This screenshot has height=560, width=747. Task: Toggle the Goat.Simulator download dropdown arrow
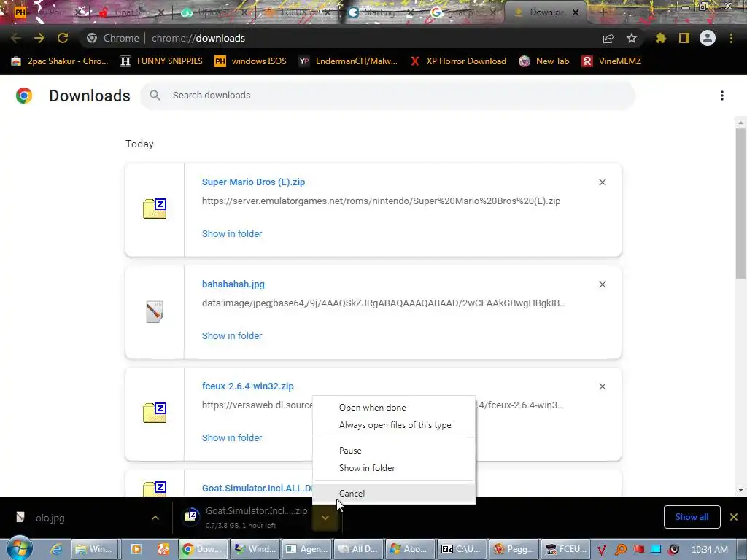tap(325, 518)
